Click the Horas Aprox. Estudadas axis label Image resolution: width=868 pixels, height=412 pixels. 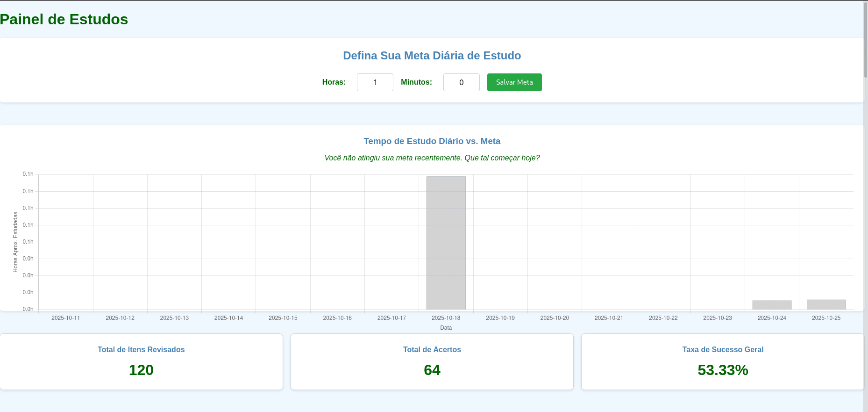15,242
